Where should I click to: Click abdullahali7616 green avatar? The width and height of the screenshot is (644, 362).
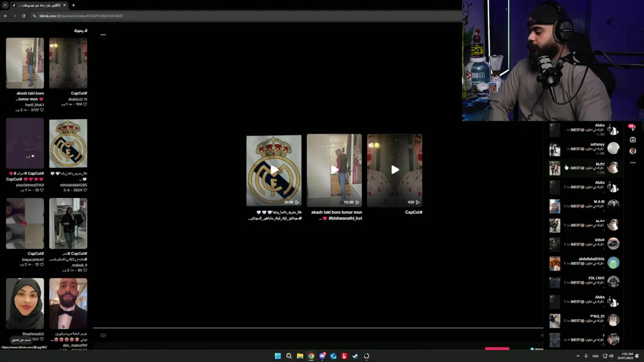pos(613,263)
